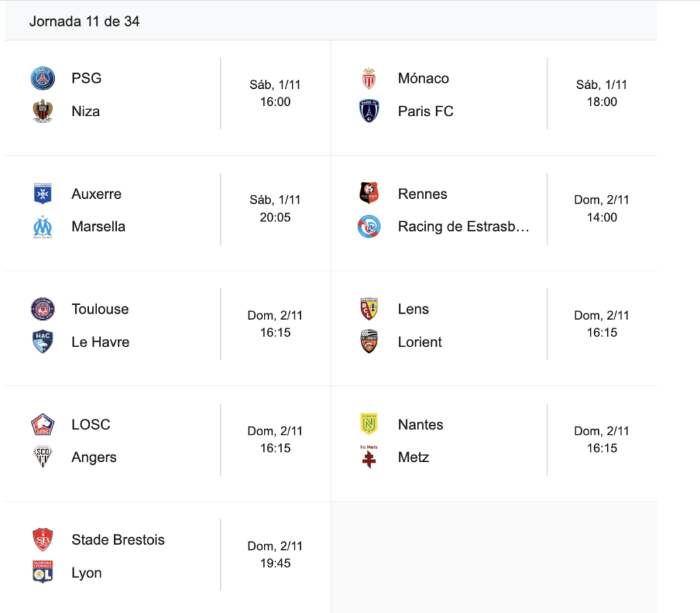700x613 pixels.
Task: Click the Auxerre team crest
Action: tap(42, 194)
